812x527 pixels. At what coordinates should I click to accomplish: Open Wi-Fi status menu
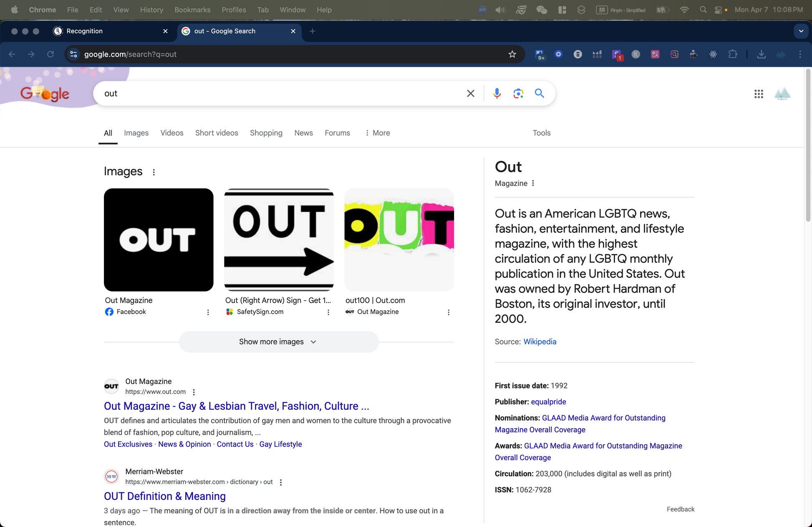(x=684, y=10)
